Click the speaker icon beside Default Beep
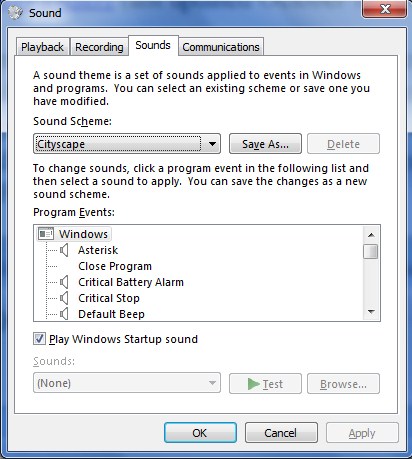This screenshot has width=412, height=459. click(x=64, y=314)
